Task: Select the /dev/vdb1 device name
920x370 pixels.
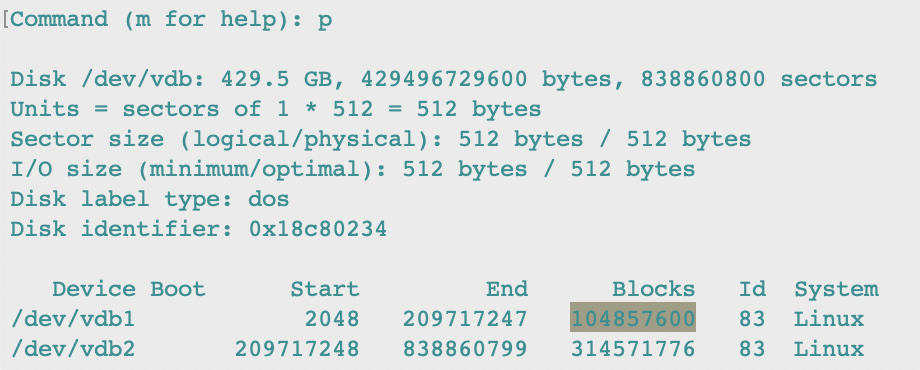Action: (x=73, y=319)
